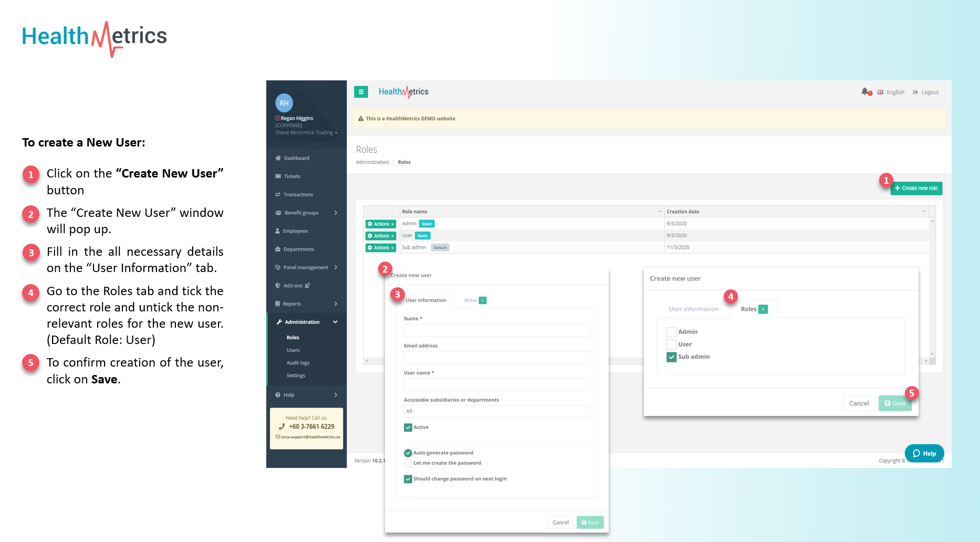Image resolution: width=980 pixels, height=542 pixels.
Task: Open Dashboard from the sidebar
Action: point(296,158)
